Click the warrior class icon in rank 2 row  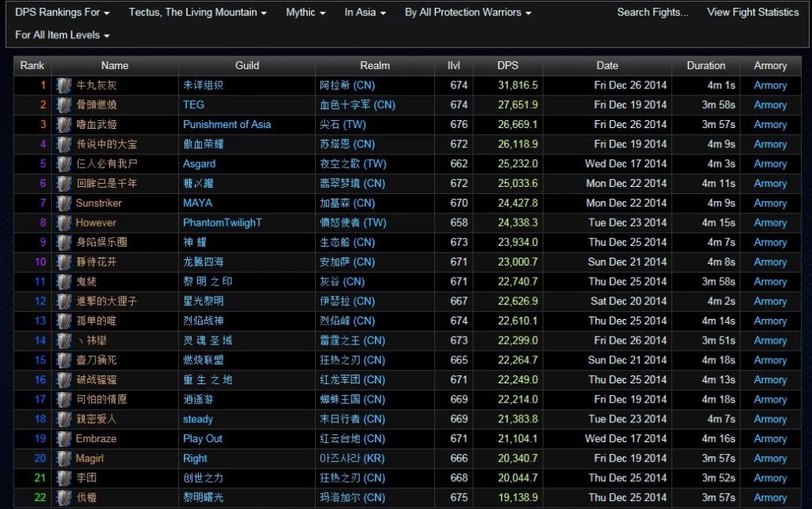point(64,105)
